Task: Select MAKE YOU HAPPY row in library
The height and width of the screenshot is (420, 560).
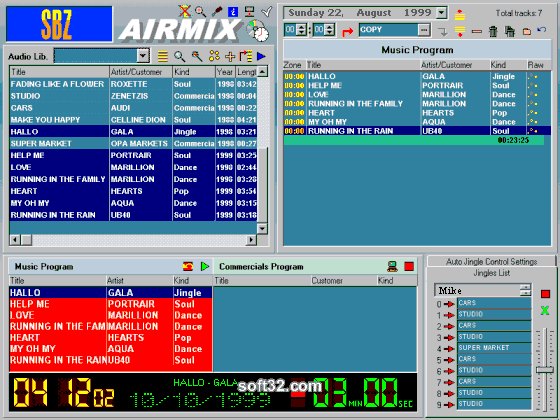Action: (x=133, y=120)
